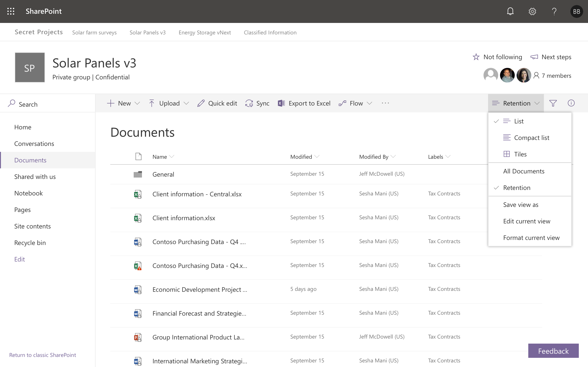Select the All Documents view
Screen dimensions: 588x367
(x=524, y=171)
